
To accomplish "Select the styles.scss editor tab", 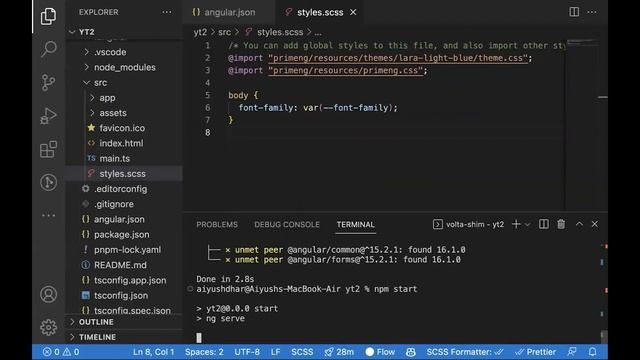I will coord(320,12).
